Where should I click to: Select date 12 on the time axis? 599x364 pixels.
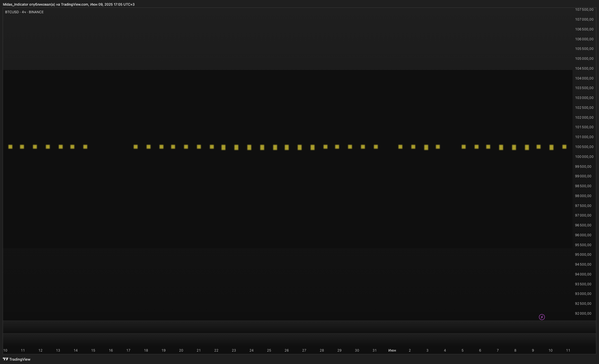(40, 351)
